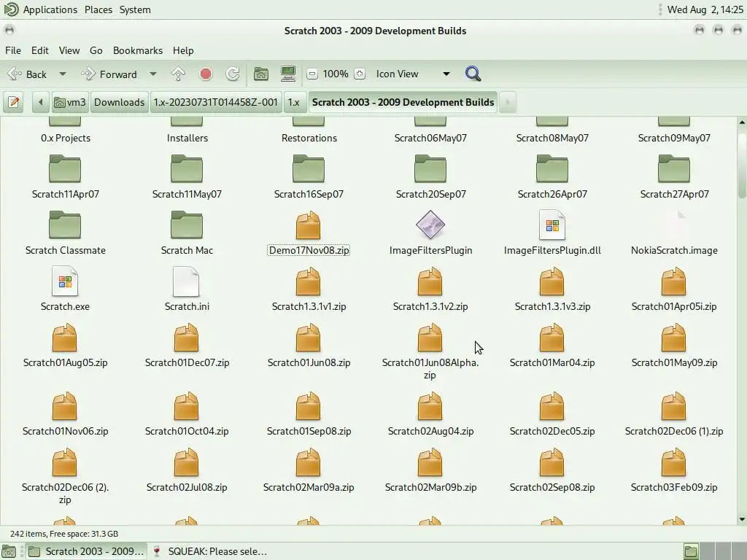Select the Scratch02Aug04.zip archive icon

430,406
